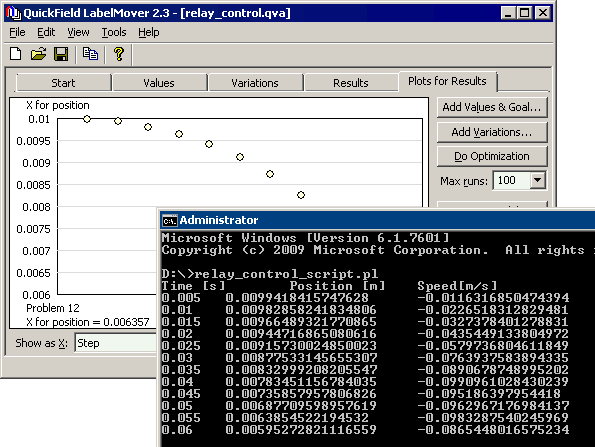Image resolution: width=595 pixels, height=447 pixels.
Task: Switch to the Start tab
Action: coord(63,83)
